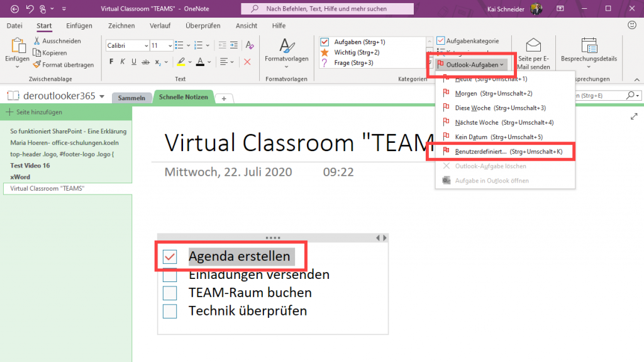Open the font size 11 dropdown
This screenshot has width=644, height=362.
170,46
